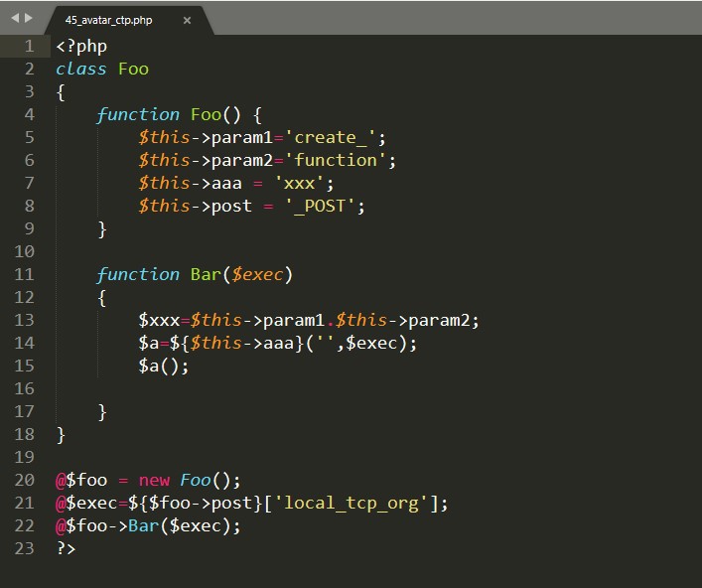Click '$foo' variable on line 20
702x588 pixels.
click(86, 480)
